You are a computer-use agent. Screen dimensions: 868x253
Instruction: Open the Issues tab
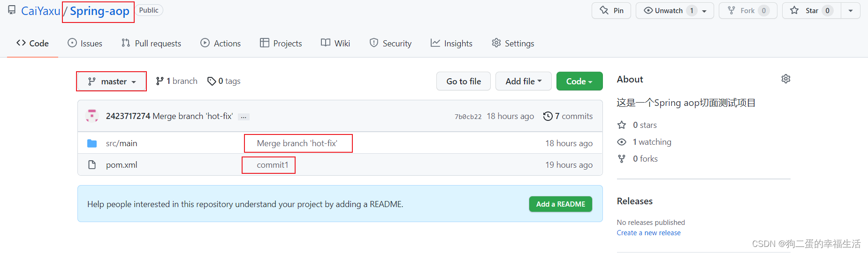tap(85, 43)
